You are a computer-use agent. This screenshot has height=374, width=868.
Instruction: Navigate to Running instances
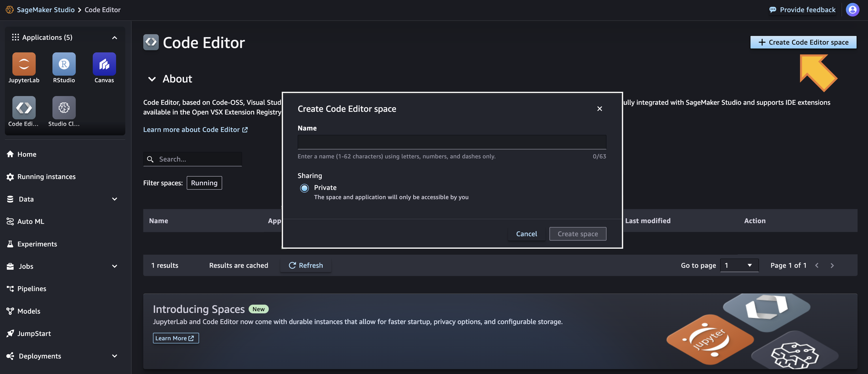point(46,177)
